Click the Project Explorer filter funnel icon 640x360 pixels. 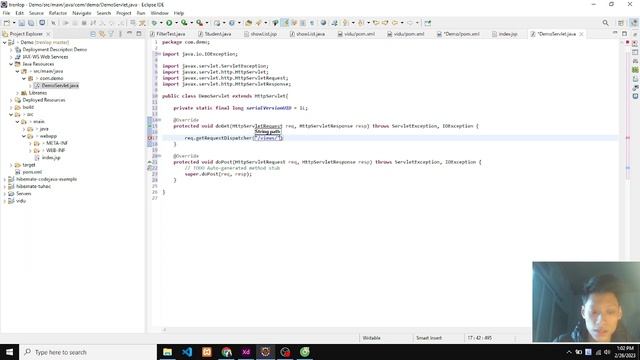coord(111,34)
